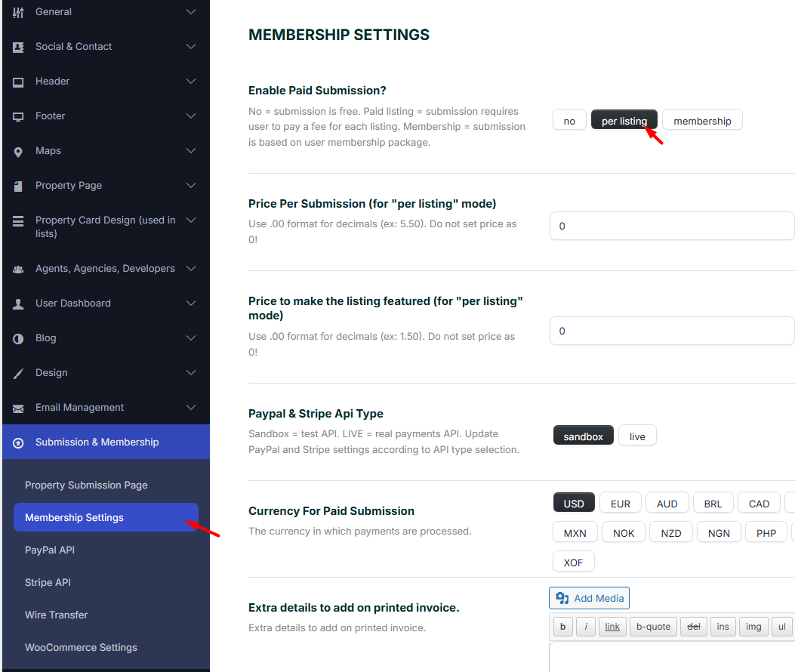795x672 pixels.
Task: Click the Price Per Submission input field
Action: pos(672,226)
